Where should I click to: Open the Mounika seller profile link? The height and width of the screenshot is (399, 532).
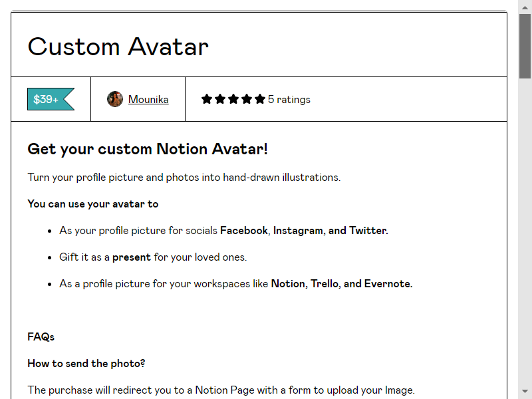pos(148,99)
